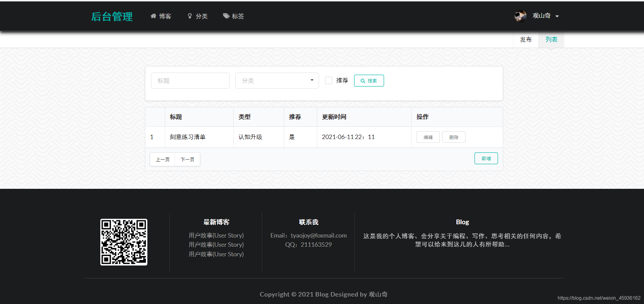Click the home icon beside 博客

[153, 16]
